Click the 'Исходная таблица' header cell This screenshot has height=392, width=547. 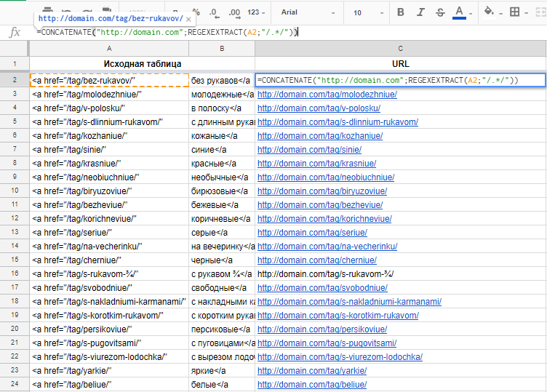point(143,64)
